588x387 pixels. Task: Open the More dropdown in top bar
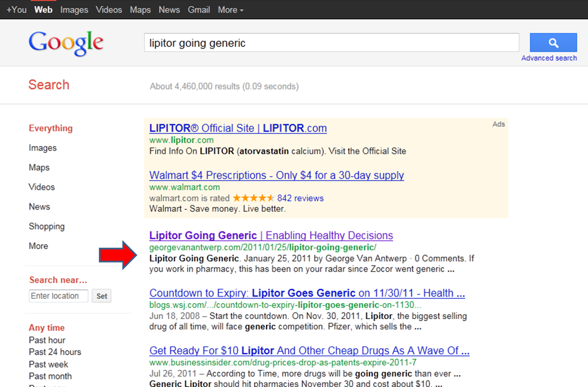pyautogui.click(x=230, y=10)
